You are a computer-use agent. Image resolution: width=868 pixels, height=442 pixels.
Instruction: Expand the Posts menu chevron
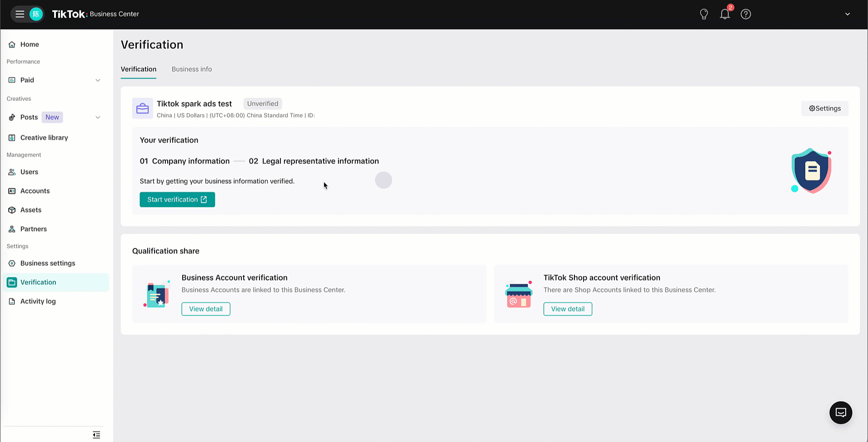click(98, 117)
